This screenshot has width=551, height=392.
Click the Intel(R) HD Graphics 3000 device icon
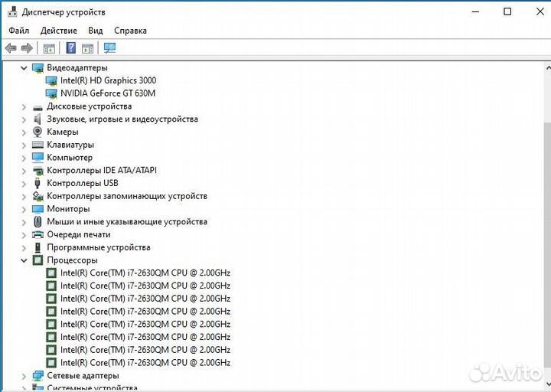tap(51, 80)
